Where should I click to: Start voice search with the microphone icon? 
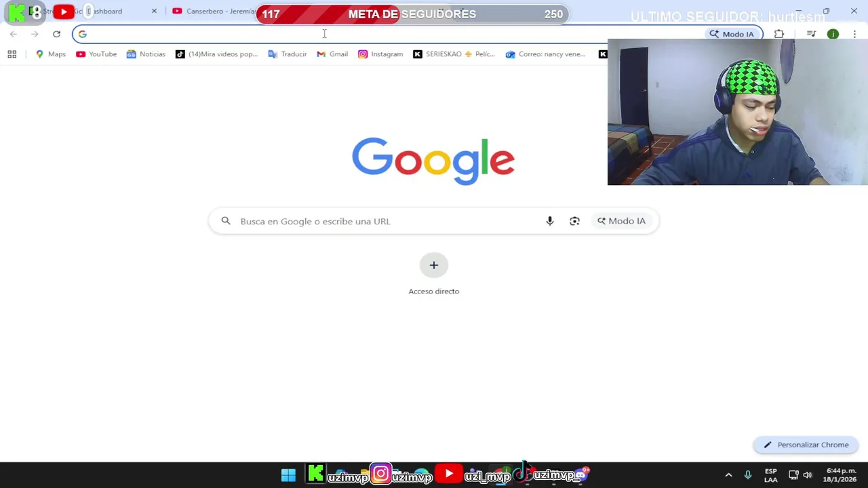pyautogui.click(x=550, y=221)
